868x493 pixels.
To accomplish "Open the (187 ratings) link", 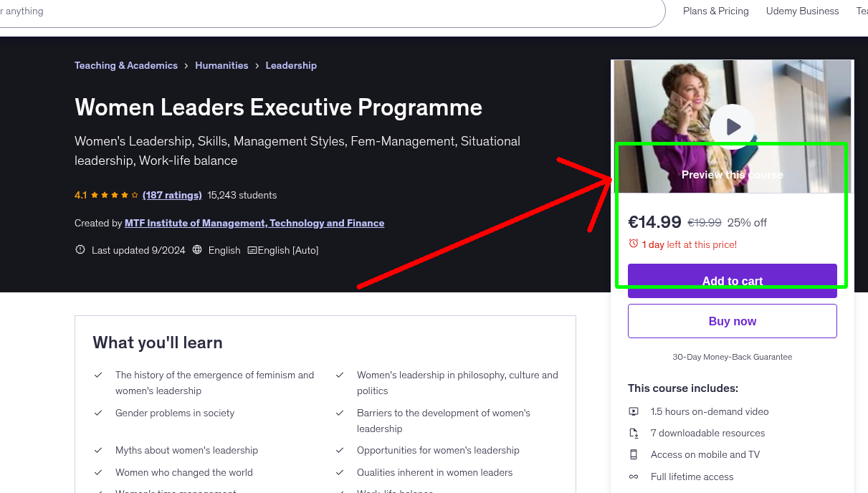I will (172, 194).
